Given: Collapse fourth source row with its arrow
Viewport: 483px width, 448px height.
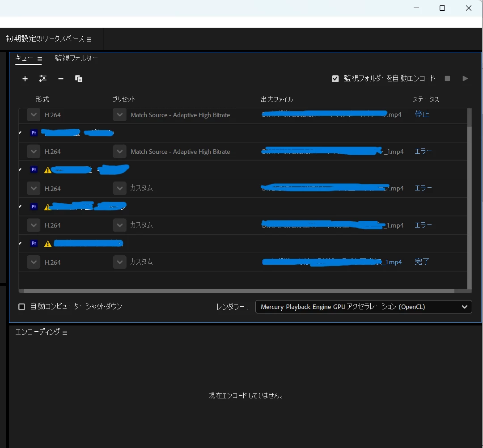Looking at the screenshot, I should point(20,243).
